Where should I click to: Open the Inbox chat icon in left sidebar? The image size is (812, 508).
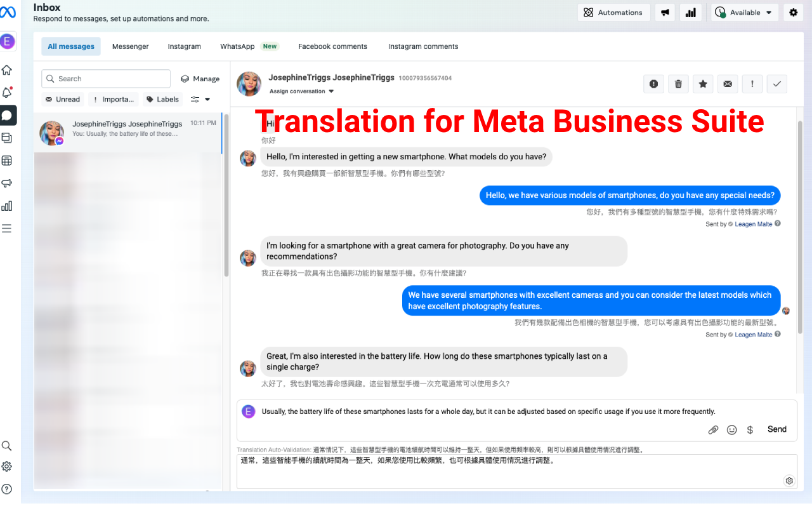tap(7, 115)
